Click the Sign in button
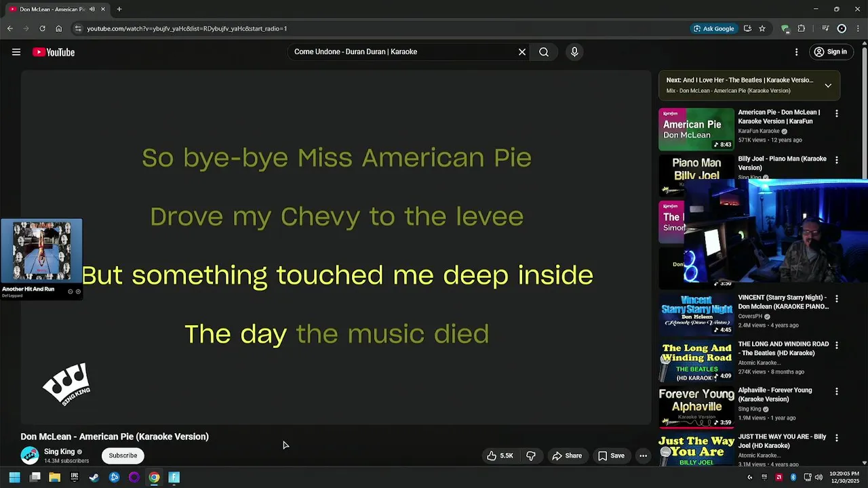This screenshot has width=868, height=488. tap(831, 52)
